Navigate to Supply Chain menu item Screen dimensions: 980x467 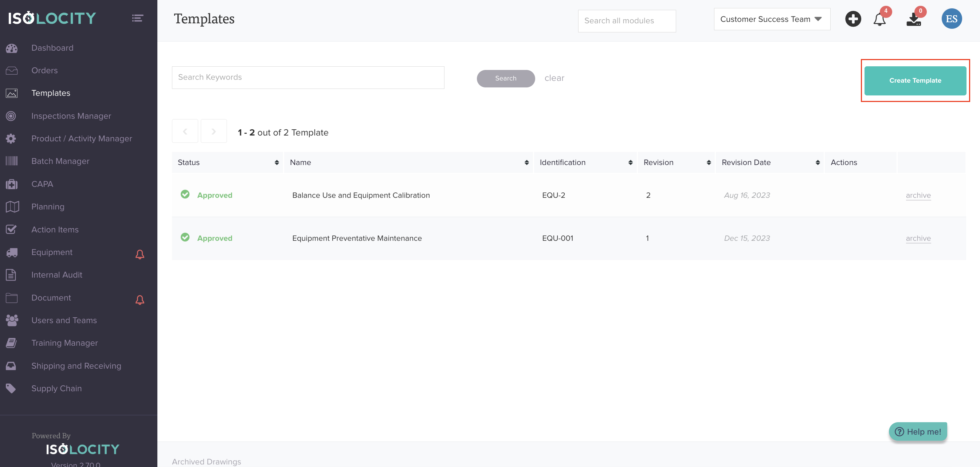tap(56, 388)
